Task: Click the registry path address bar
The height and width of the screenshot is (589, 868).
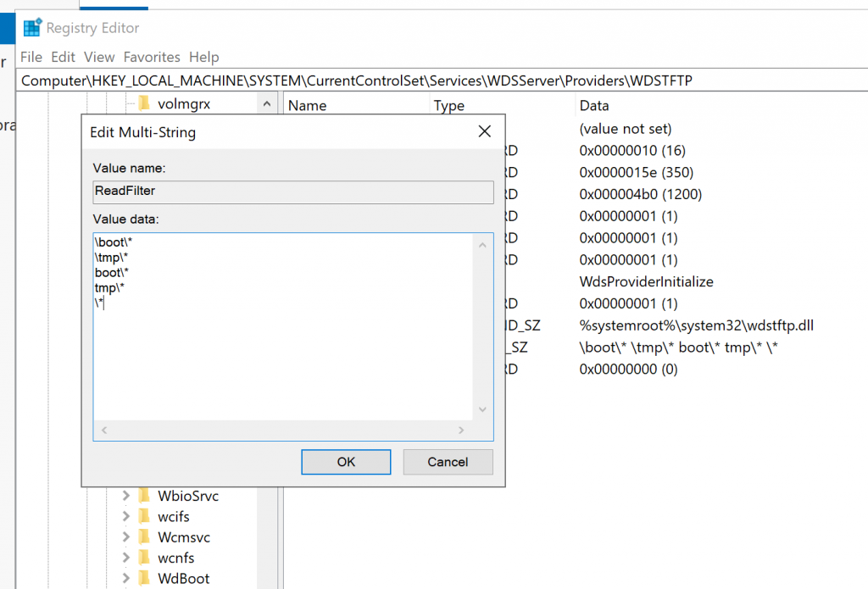Action: (x=442, y=81)
